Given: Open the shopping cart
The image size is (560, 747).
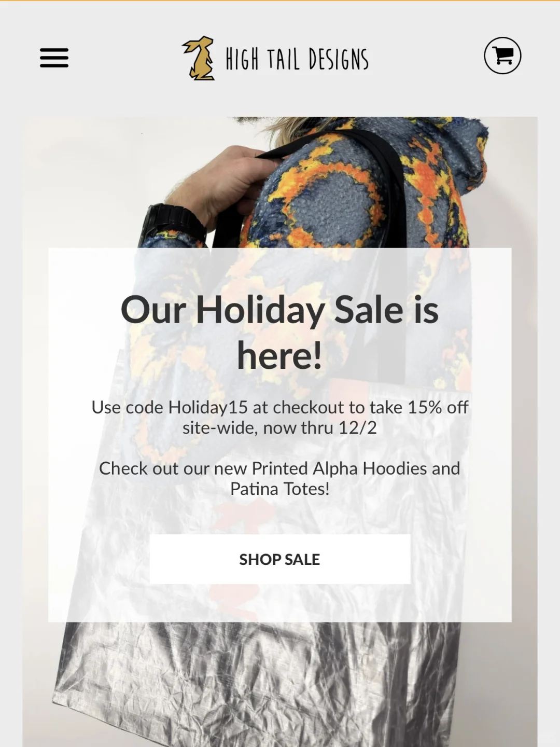Looking at the screenshot, I should point(502,56).
